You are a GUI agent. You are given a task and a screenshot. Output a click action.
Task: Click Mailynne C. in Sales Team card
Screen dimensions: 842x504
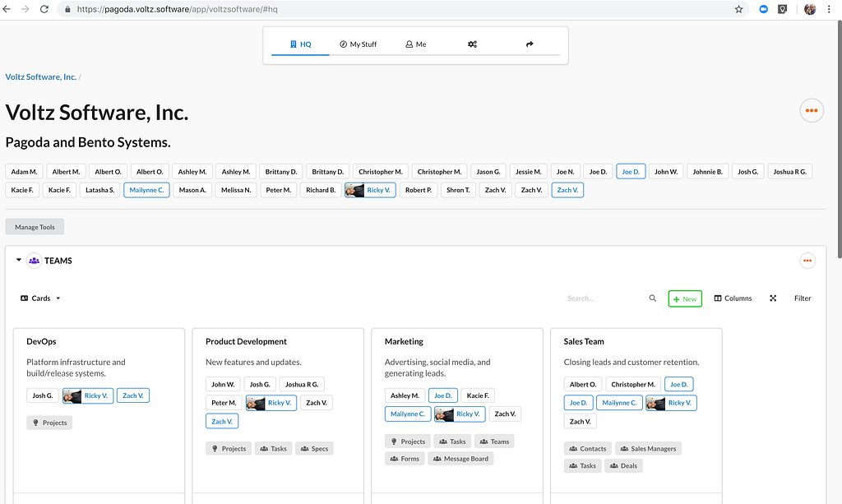(x=619, y=403)
